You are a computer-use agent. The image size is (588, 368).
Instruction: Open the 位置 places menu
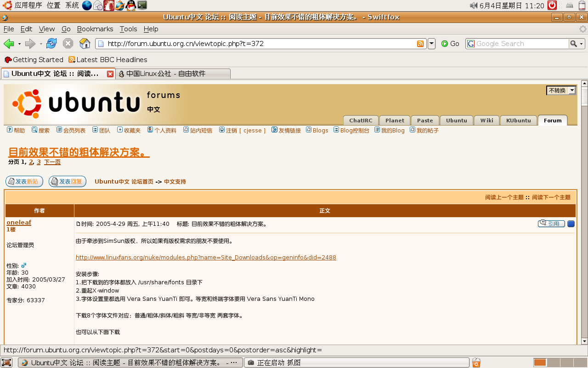click(53, 6)
